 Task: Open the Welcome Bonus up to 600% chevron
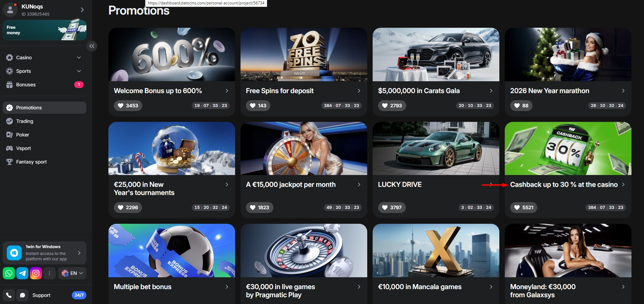click(x=227, y=91)
